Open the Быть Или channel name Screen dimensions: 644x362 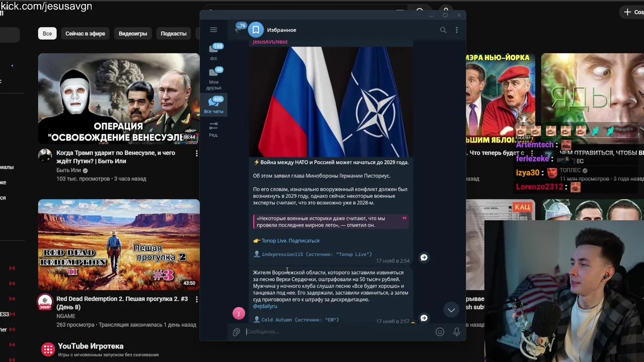point(68,170)
